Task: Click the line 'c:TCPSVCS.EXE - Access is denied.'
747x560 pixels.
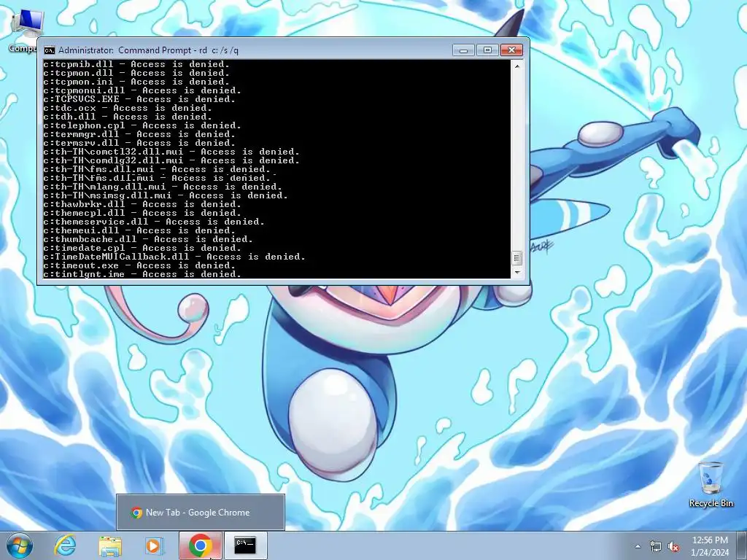Action: [139, 99]
